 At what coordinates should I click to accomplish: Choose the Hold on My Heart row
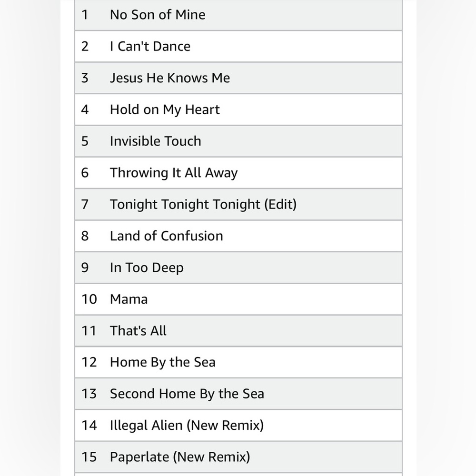[238, 109]
